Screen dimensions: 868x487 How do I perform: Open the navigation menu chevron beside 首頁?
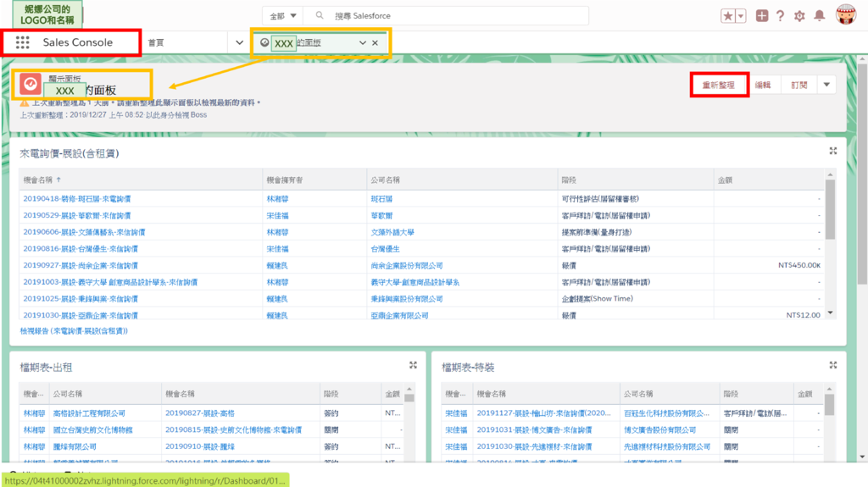tap(239, 42)
